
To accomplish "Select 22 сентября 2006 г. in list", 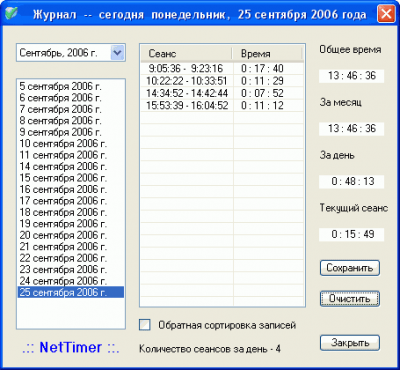I will (x=71, y=258).
